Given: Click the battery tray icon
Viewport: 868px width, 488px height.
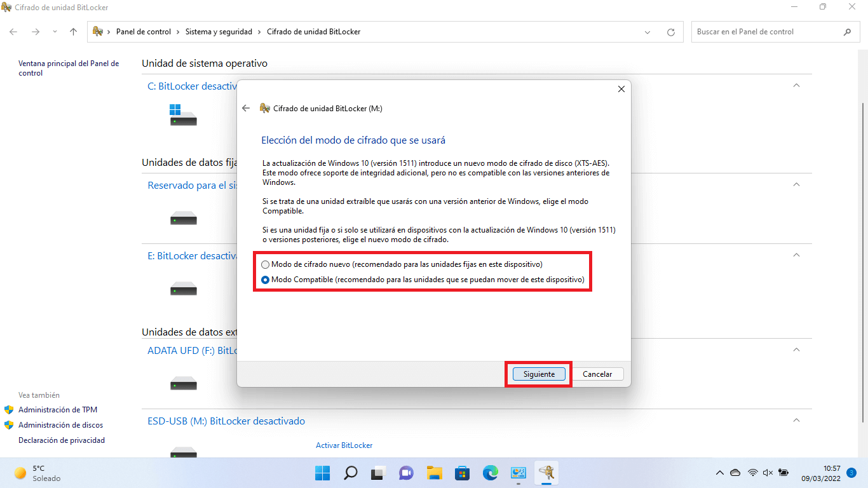Looking at the screenshot, I should [783, 473].
